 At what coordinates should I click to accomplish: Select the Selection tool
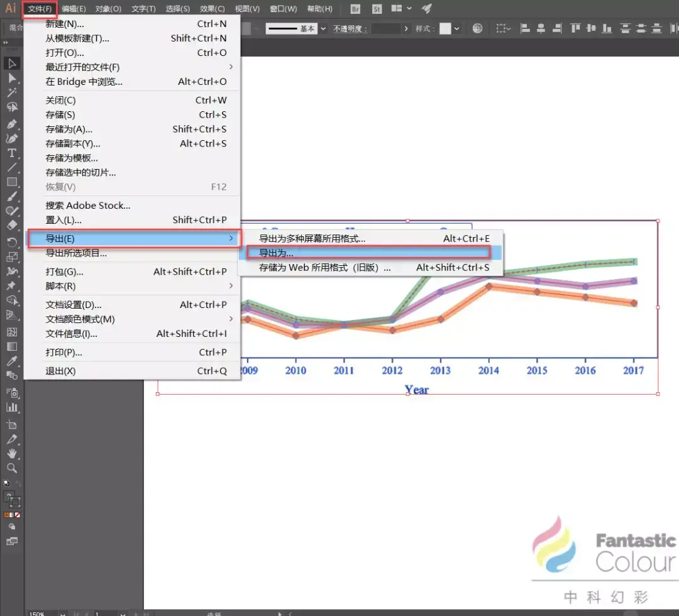[x=12, y=63]
